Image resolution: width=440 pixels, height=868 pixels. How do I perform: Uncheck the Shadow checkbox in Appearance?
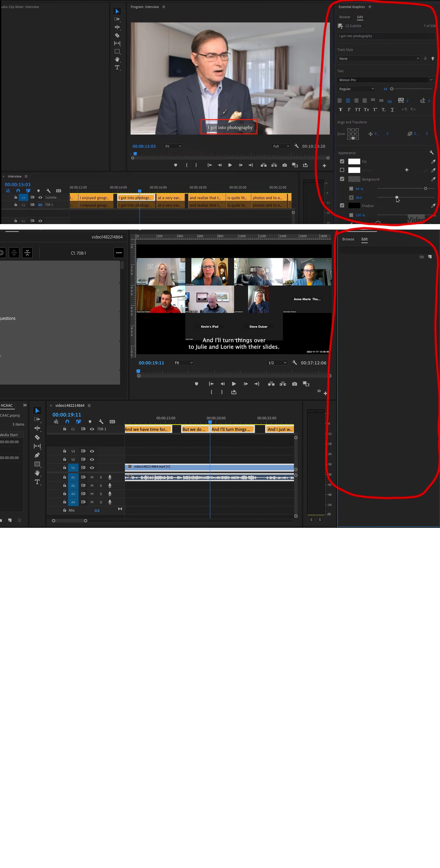(342, 205)
